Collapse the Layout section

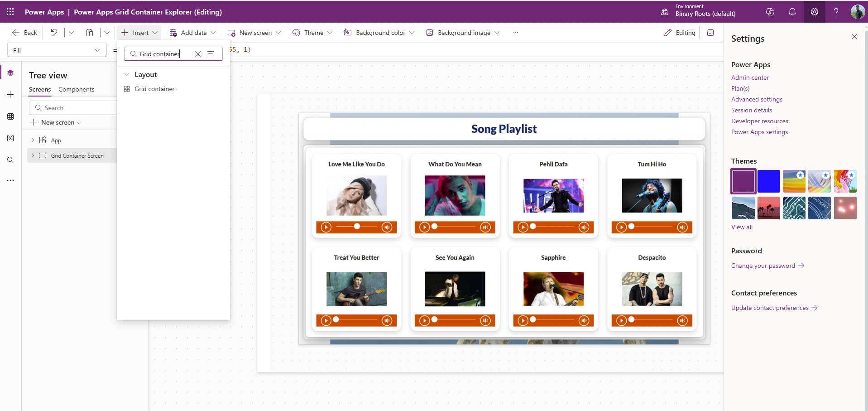pos(127,75)
